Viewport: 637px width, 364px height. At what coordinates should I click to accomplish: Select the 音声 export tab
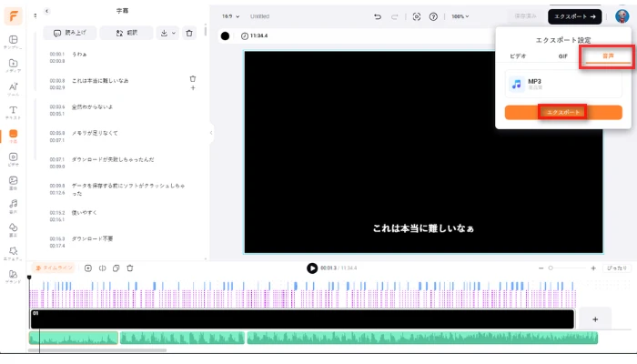tap(608, 56)
